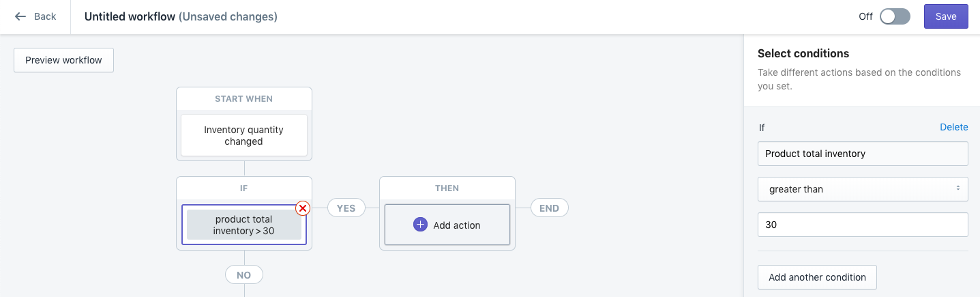Click the back arrow icon
This screenshot has width=980, height=297.
(20, 16)
